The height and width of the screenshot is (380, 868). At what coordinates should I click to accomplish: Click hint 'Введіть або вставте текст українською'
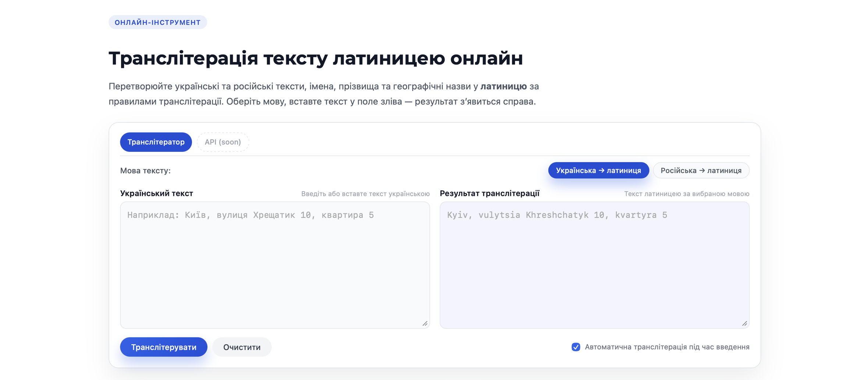pos(365,194)
